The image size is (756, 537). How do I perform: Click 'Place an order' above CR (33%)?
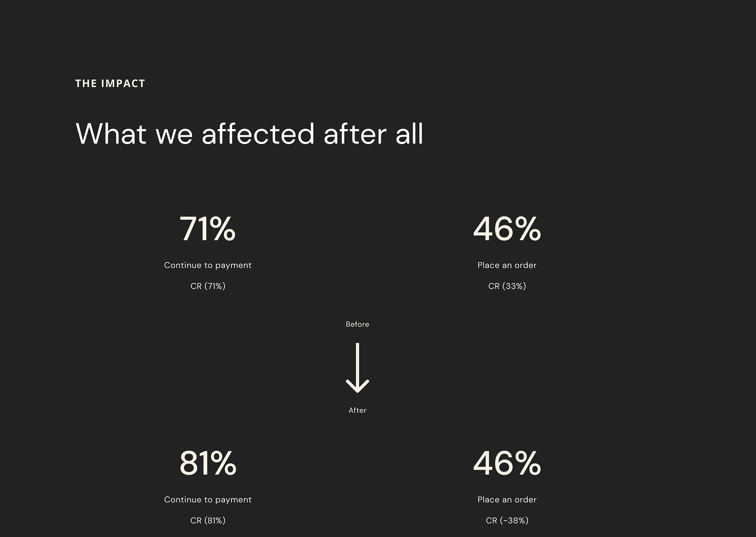coord(507,265)
